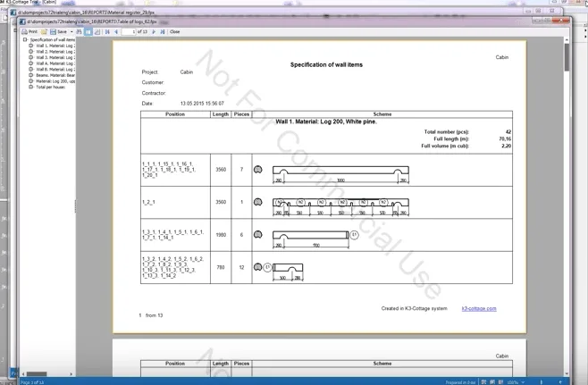Toggle the thumbnails view button
This screenshot has width=588, height=385.
(97, 32)
